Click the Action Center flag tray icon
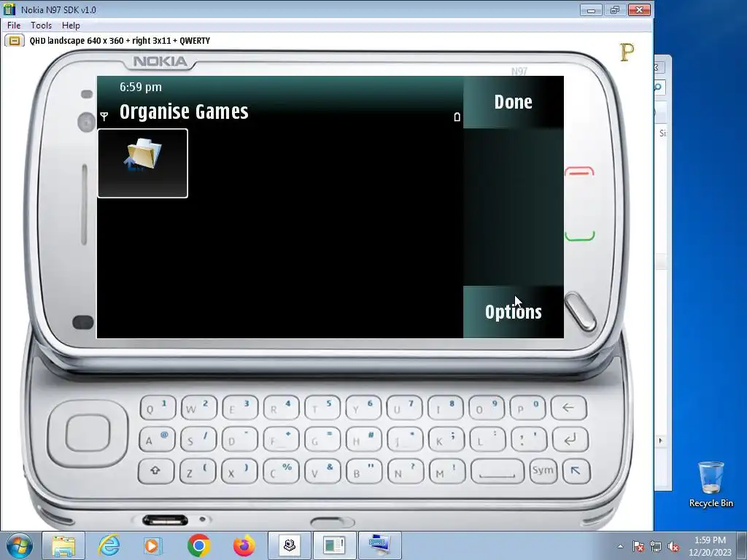Image resolution: width=747 pixels, height=560 pixels. coord(638,547)
